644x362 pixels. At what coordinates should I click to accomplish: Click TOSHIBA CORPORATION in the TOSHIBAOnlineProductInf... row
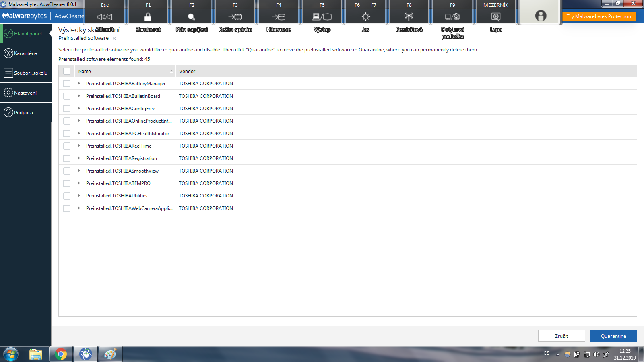206,121
